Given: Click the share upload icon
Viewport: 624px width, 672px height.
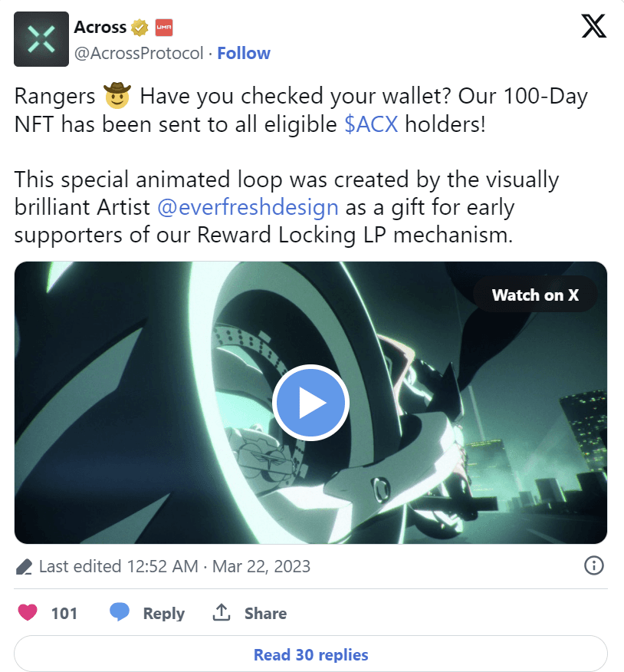Looking at the screenshot, I should click(x=222, y=612).
